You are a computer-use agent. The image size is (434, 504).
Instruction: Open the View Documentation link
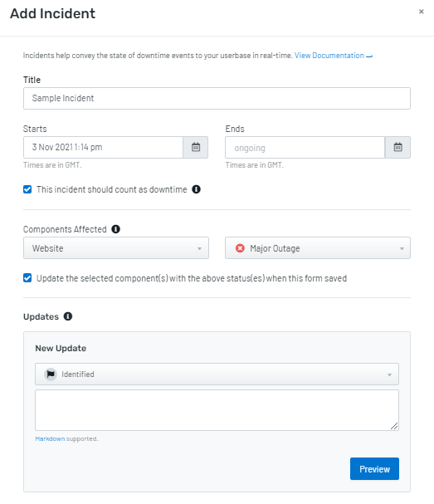point(334,56)
